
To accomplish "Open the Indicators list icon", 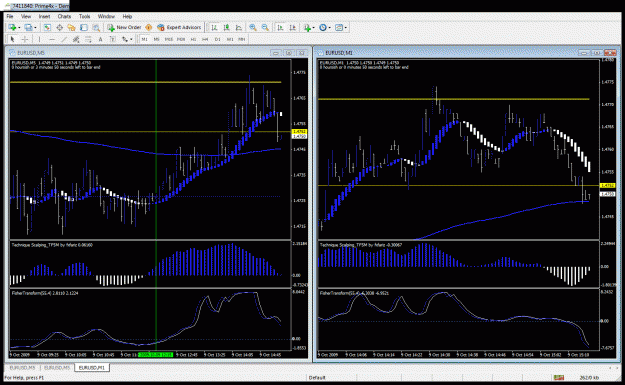I will 307,28.
